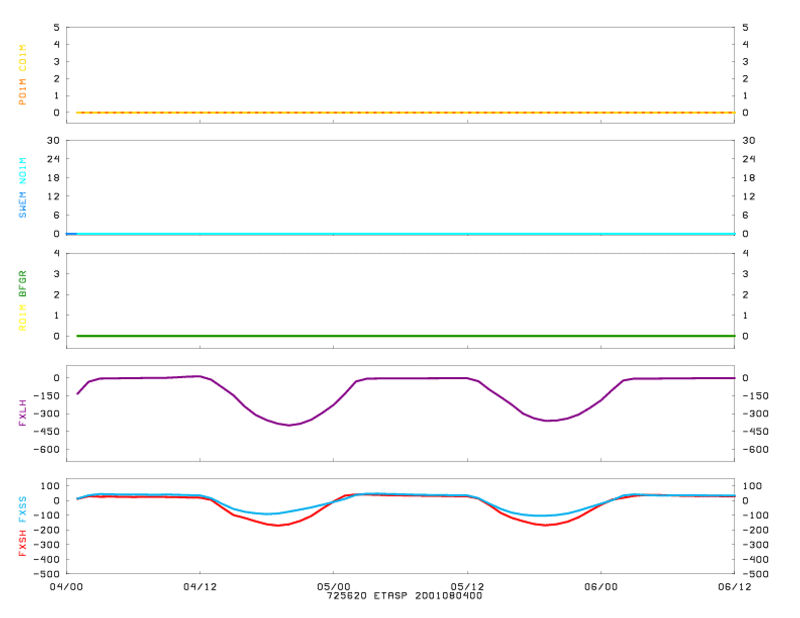
Task: Click the chart title 725620 ETASP 2001080400
Action: point(405,596)
